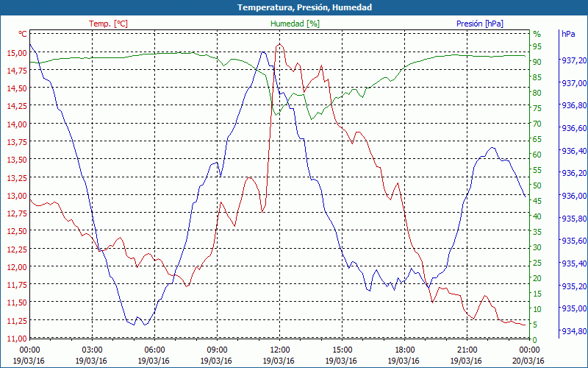The height and width of the screenshot is (368, 588).
Task: Click the time axis label '09:00'
Action: point(217,350)
